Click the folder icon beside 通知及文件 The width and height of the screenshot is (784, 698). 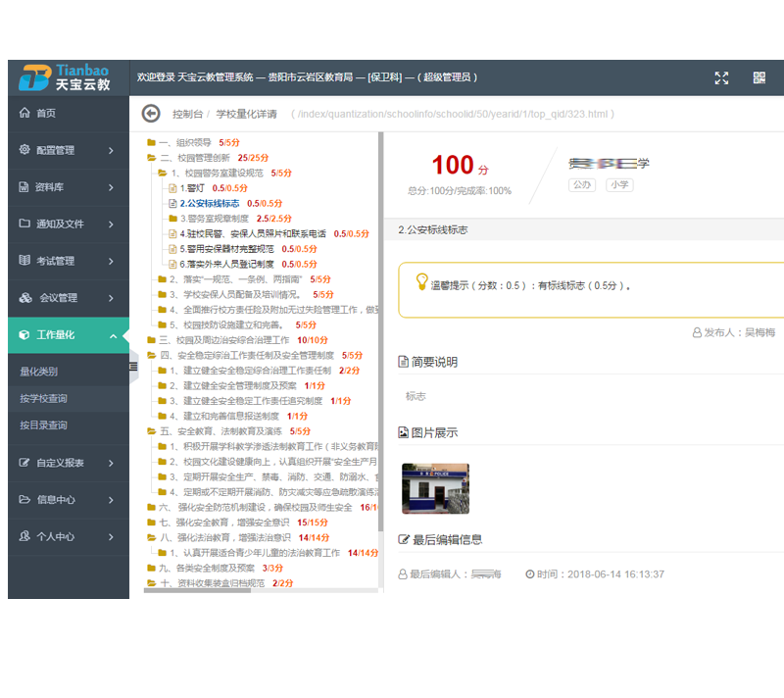24,223
